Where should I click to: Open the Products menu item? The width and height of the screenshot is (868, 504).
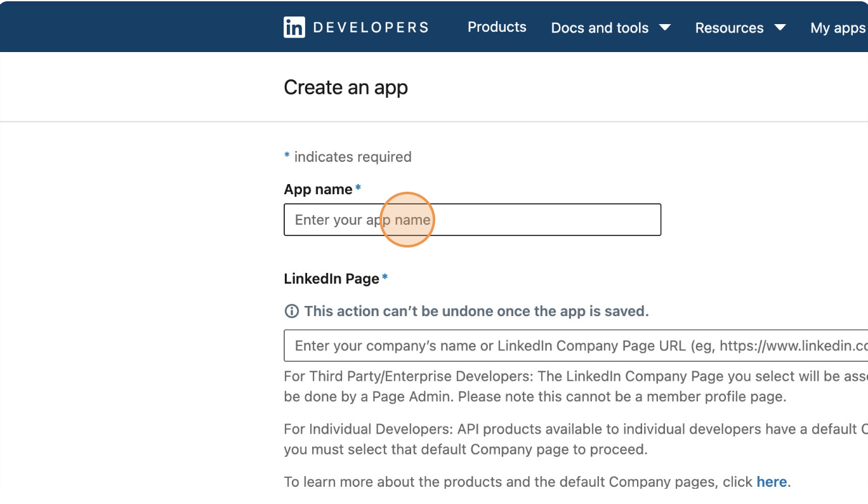click(x=497, y=27)
